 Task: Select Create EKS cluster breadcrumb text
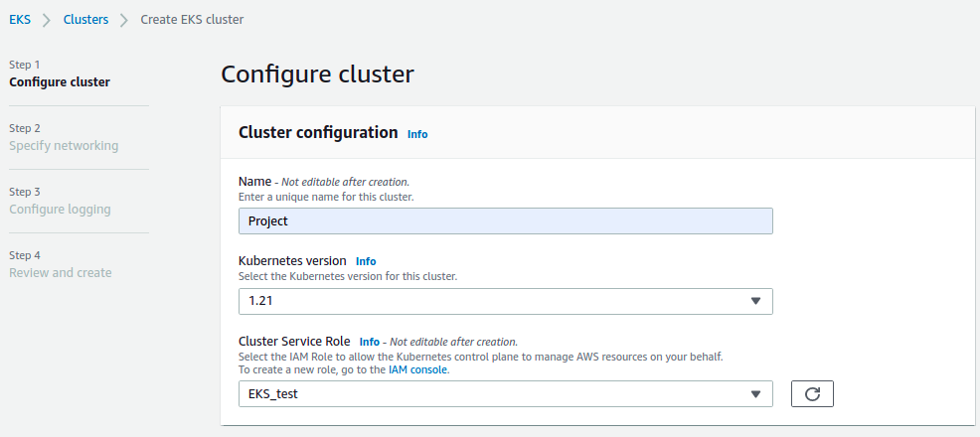coord(192,19)
